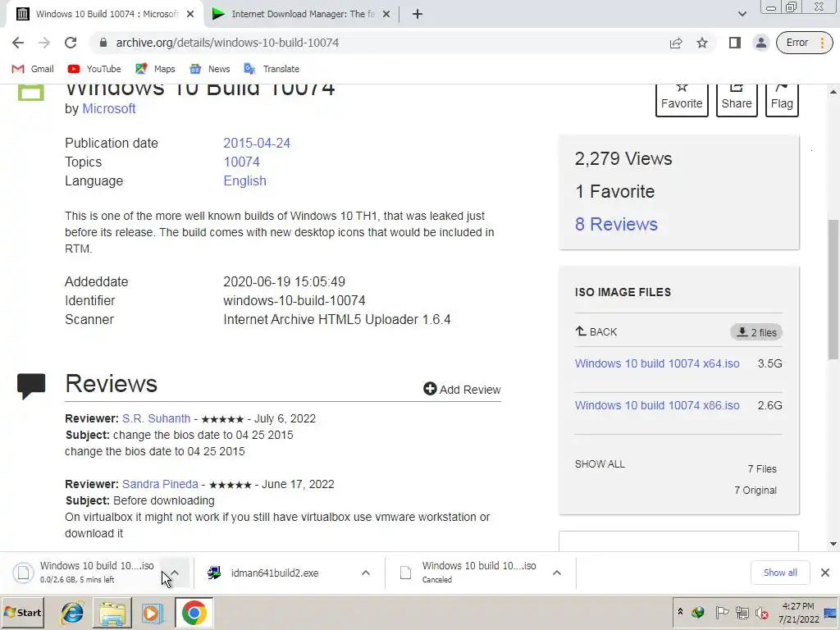Open the 10074 topic link
840x630 pixels.
[242, 162]
